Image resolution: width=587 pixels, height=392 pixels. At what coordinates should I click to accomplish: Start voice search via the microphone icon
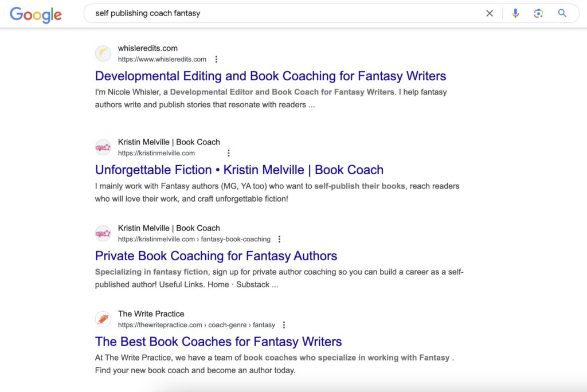pyautogui.click(x=515, y=13)
